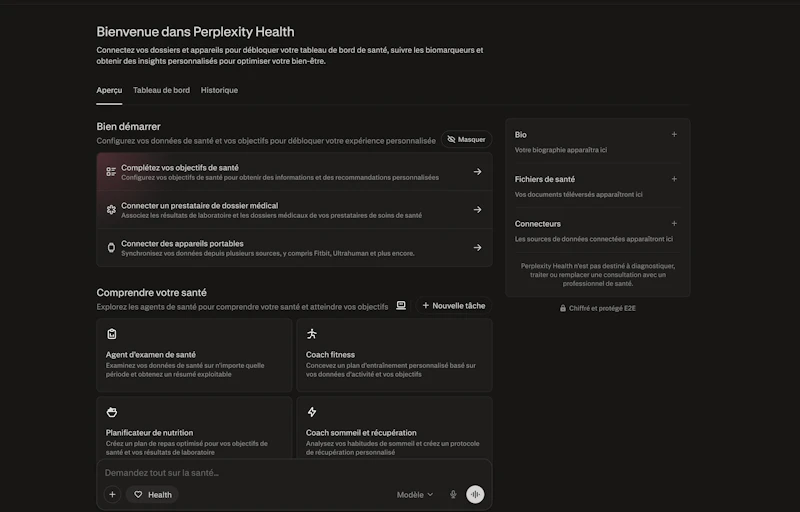The width and height of the screenshot is (800, 512).
Task: Click the lightning icon of Coach sommeil
Action: 312,412
